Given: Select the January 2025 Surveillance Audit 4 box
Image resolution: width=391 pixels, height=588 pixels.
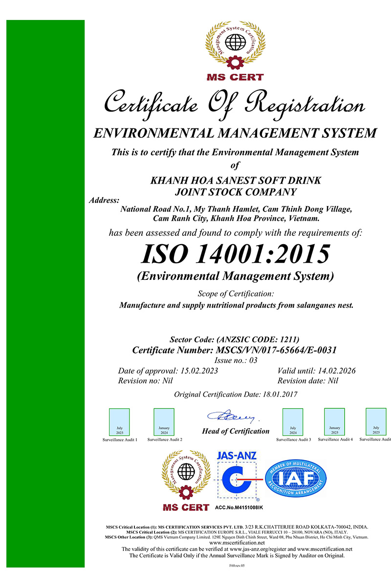Looking at the screenshot, I should 335,422.
